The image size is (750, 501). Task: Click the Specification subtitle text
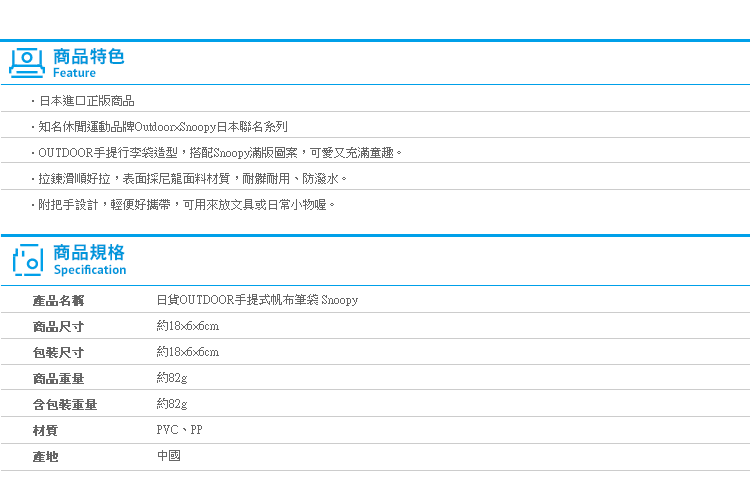point(90,270)
